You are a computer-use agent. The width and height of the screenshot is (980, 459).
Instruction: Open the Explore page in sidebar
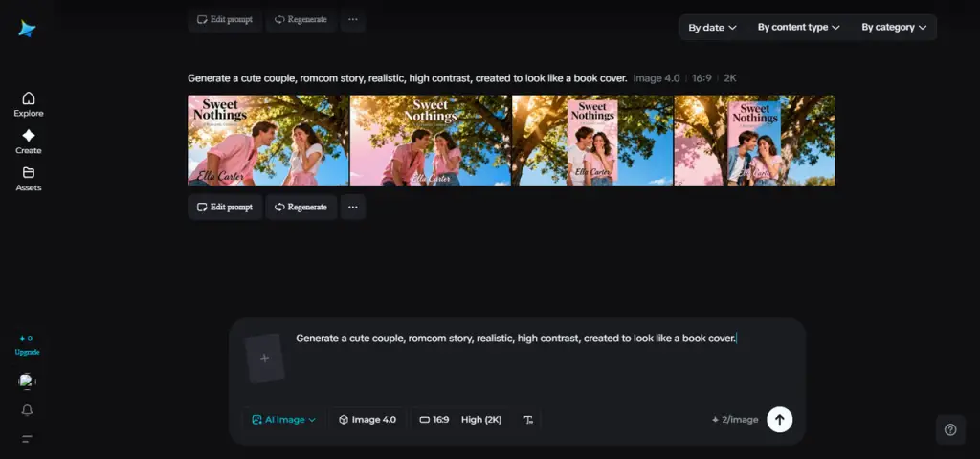point(28,104)
